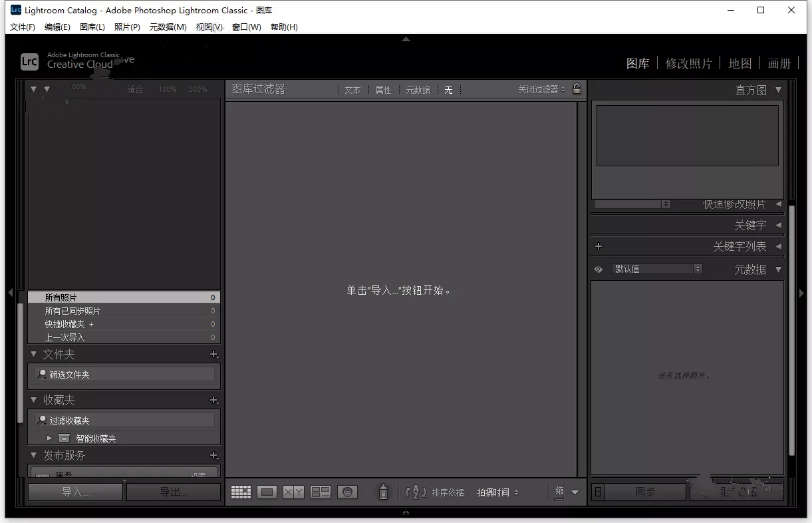812x523 pixels.
Task: Expand the 关键字 panel
Action: coord(778,225)
